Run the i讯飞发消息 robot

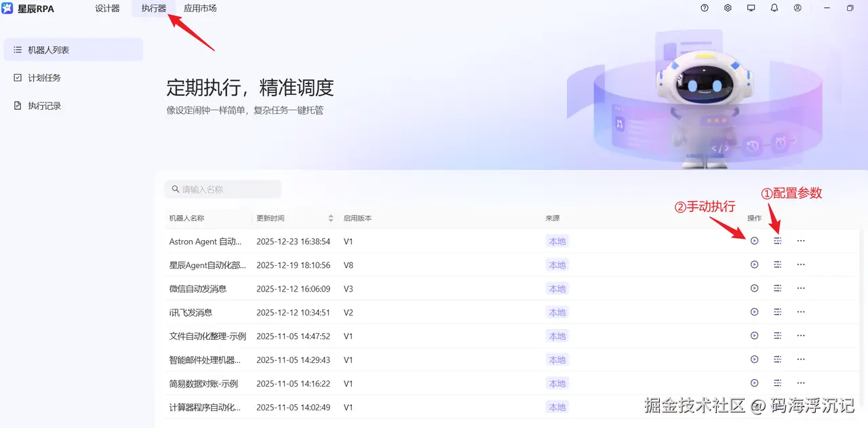point(754,312)
